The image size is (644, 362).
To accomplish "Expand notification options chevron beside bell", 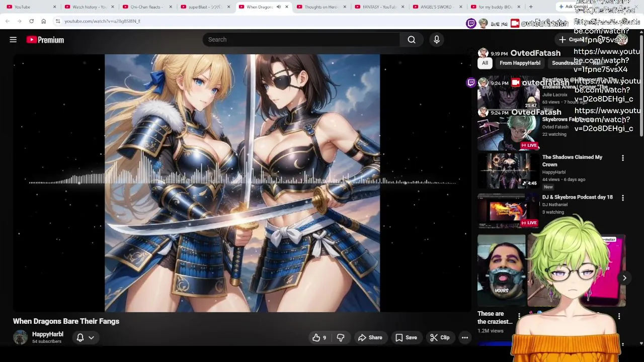I will point(91,338).
